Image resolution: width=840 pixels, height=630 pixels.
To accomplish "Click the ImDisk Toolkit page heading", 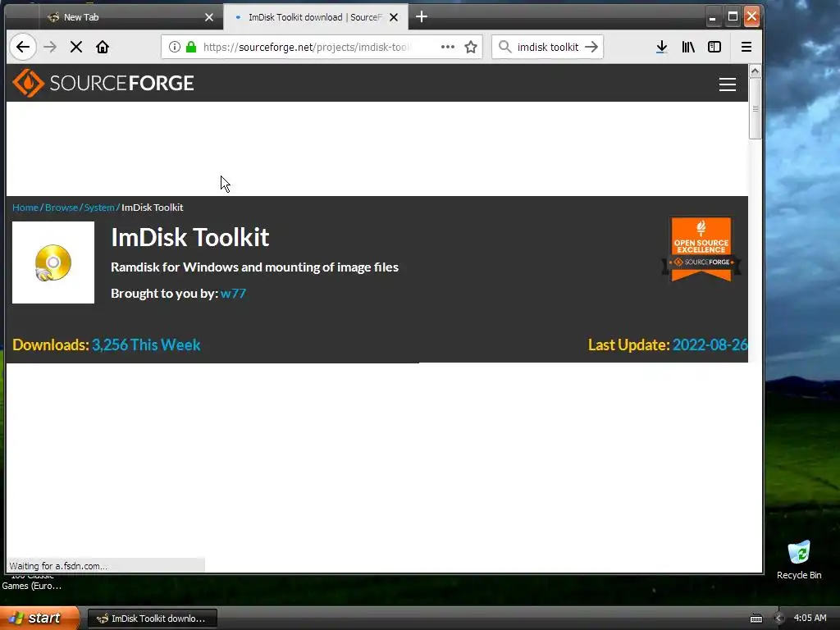I will pyautogui.click(x=189, y=237).
